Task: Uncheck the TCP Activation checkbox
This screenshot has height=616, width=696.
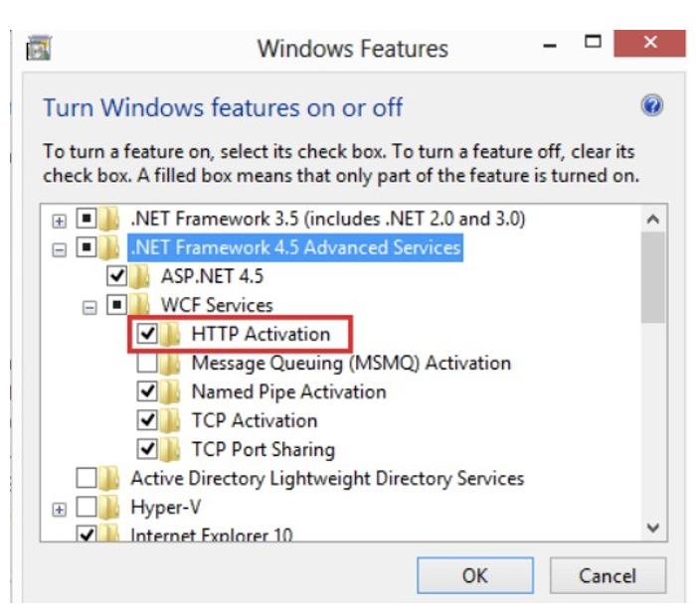Action: (147, 420)
